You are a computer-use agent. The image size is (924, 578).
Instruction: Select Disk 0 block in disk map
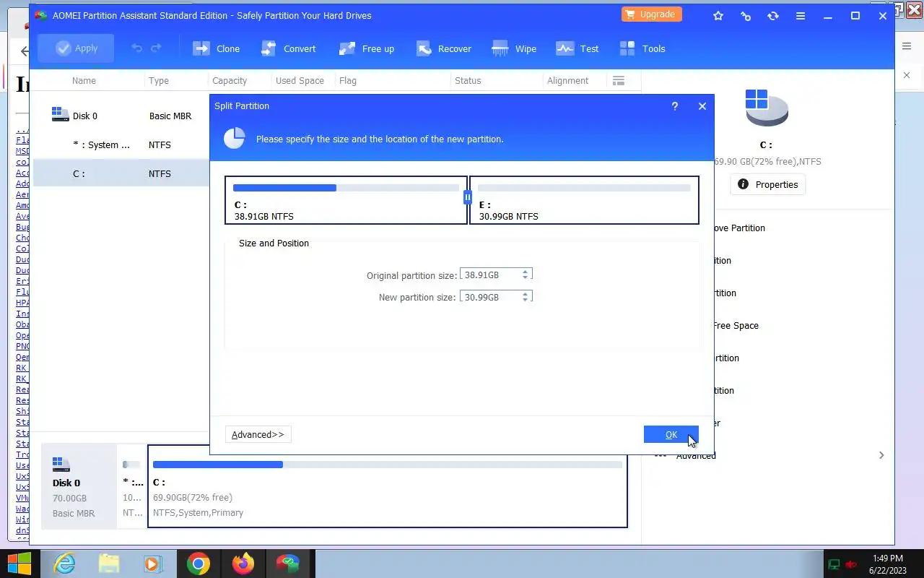point(79,486)
